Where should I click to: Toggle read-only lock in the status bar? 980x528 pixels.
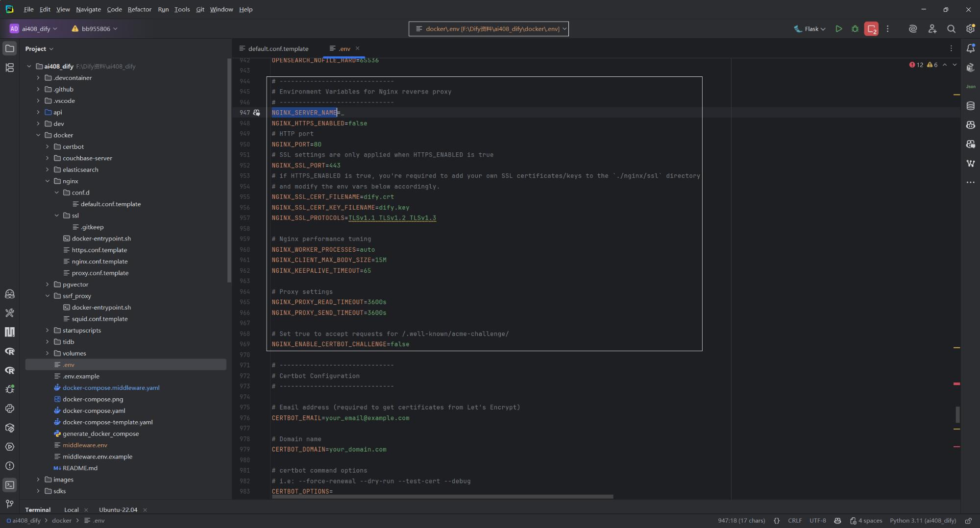click(x=968, y=521)
